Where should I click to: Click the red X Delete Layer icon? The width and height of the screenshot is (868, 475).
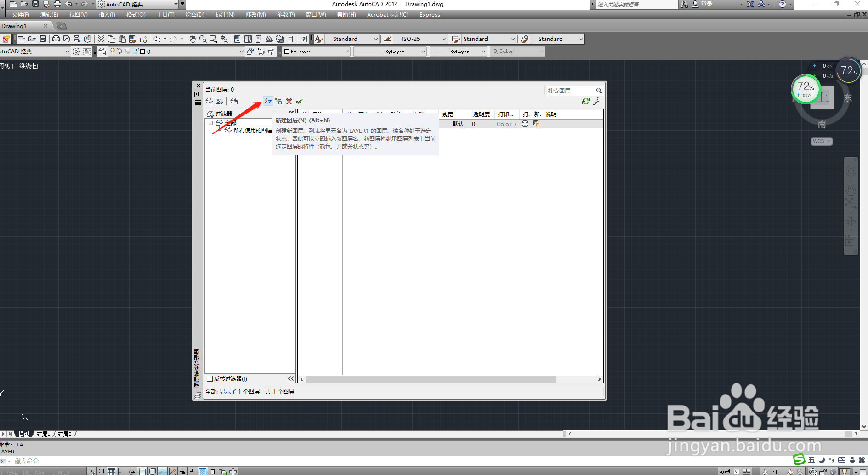(289, 101)
